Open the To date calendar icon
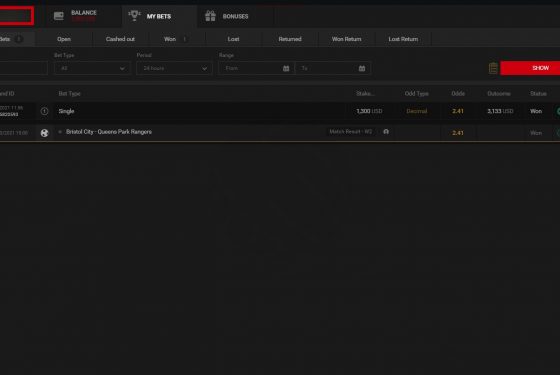560x375 pixels. pyautogui.click(x=362, y=68)
